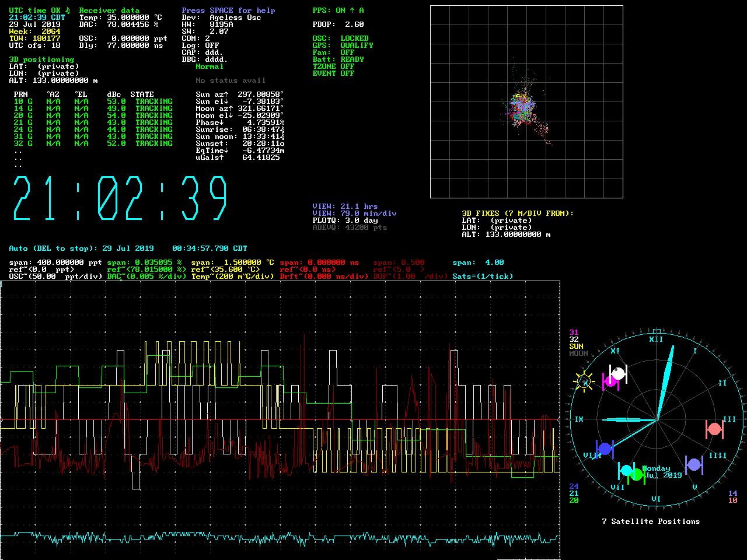Click the 'OSC: LOCKED' status

(x=340, y=38)
